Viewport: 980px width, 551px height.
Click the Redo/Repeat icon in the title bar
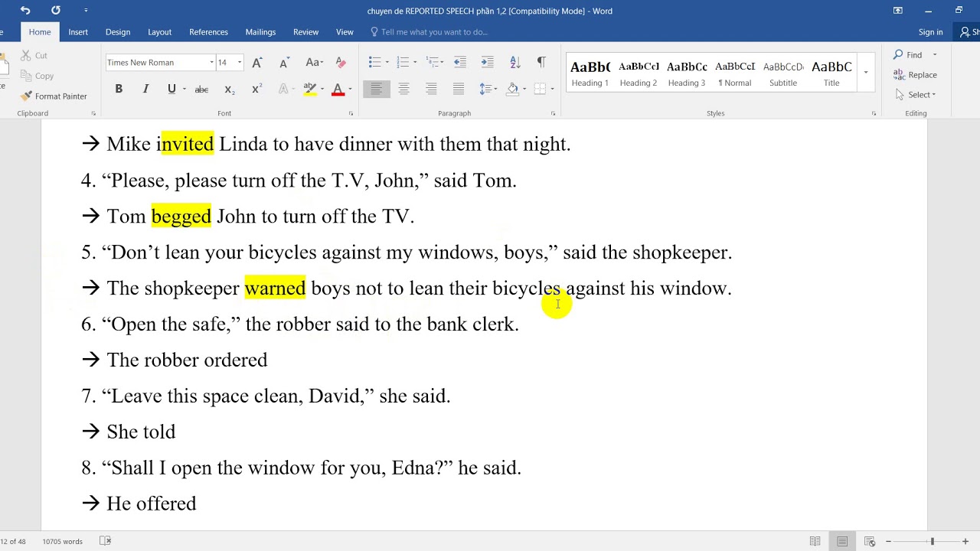click(x=55, y=11)
